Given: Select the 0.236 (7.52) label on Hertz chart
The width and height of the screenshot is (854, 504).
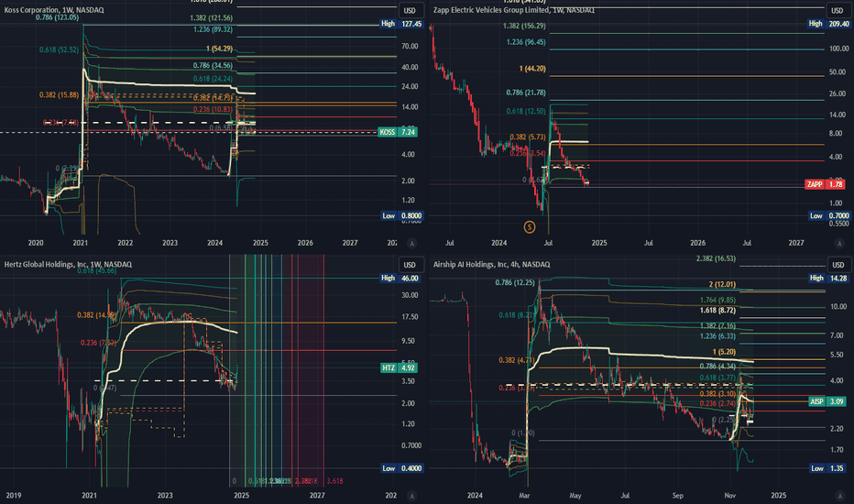Looking at the screenshot, I should 99,343.
